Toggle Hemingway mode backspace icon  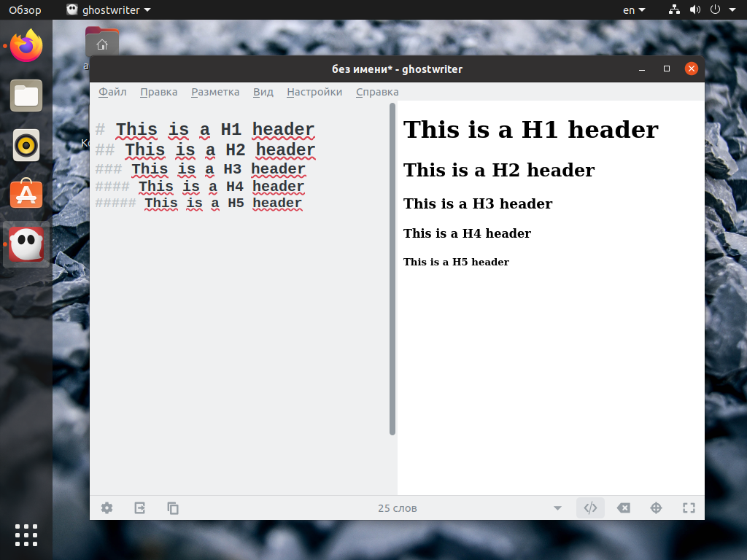point(623,508)
